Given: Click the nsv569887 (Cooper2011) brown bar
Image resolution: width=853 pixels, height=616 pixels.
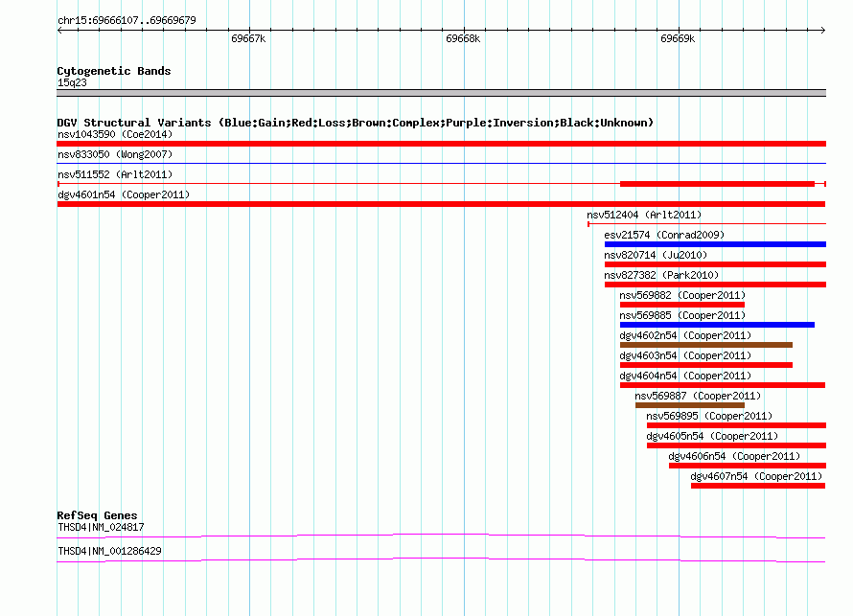Looking at the screenshot, I should tap(690, 405).
